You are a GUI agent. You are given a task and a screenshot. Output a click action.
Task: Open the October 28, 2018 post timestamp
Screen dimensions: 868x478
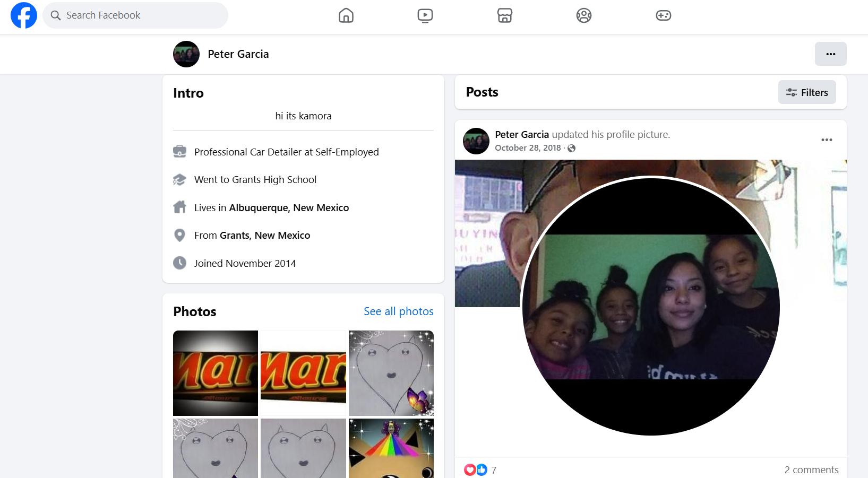(x=528, y=148)
